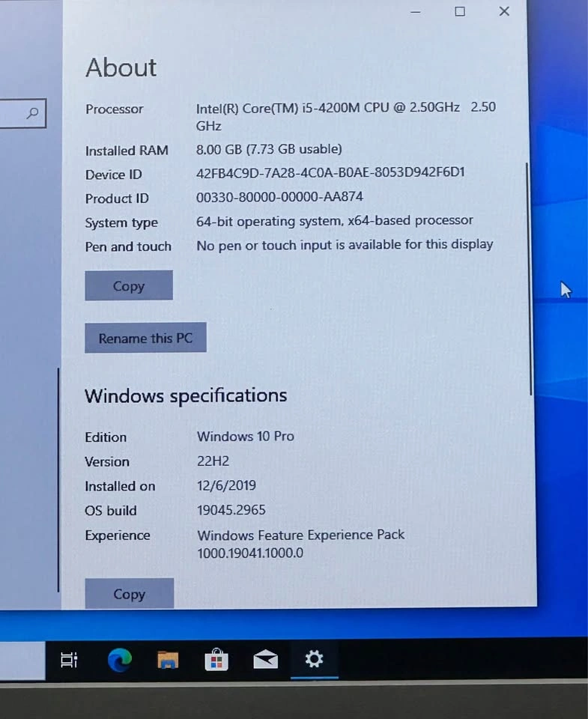
Task: Open File Explorer from the taskbar
Action: [x=168, y=660]
